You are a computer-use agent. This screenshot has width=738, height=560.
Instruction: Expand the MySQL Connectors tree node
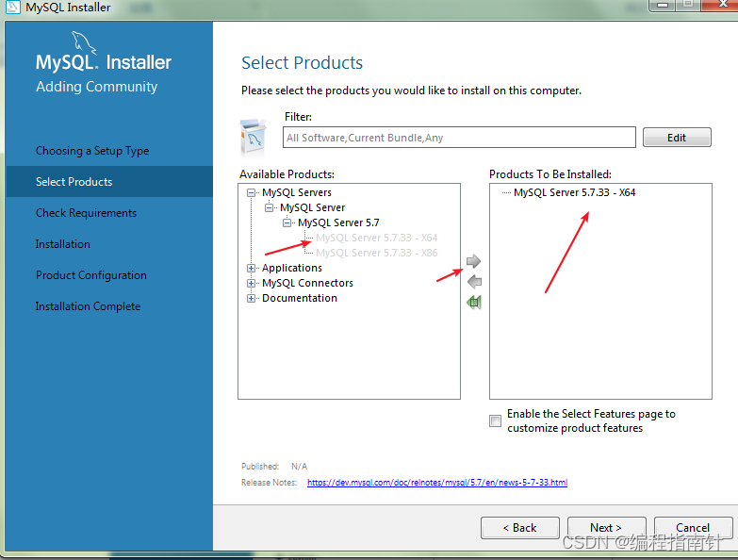[x=252, y=283]
